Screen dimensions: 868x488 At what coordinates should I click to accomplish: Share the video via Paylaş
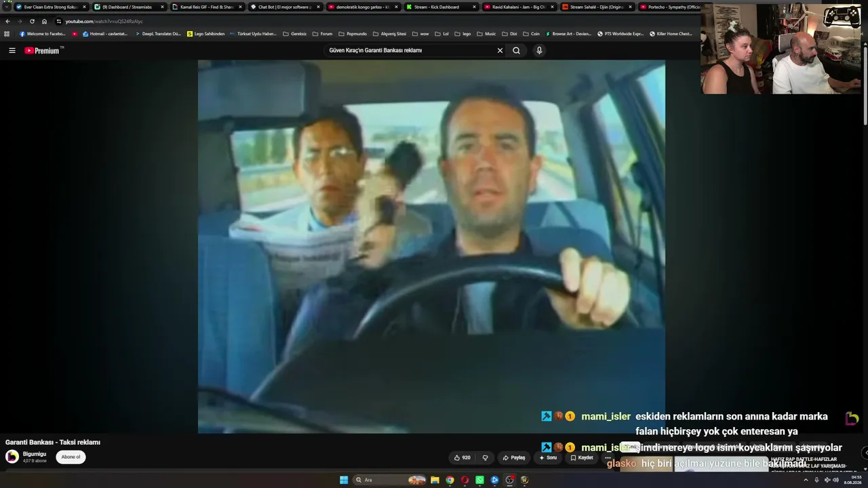[x=513, y=457]
